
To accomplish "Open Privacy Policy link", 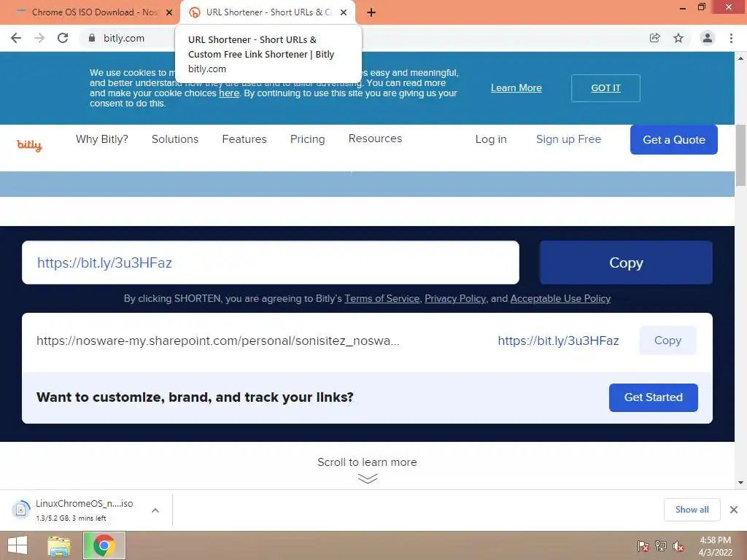I will pyautogui.click(x=455, y=298).
